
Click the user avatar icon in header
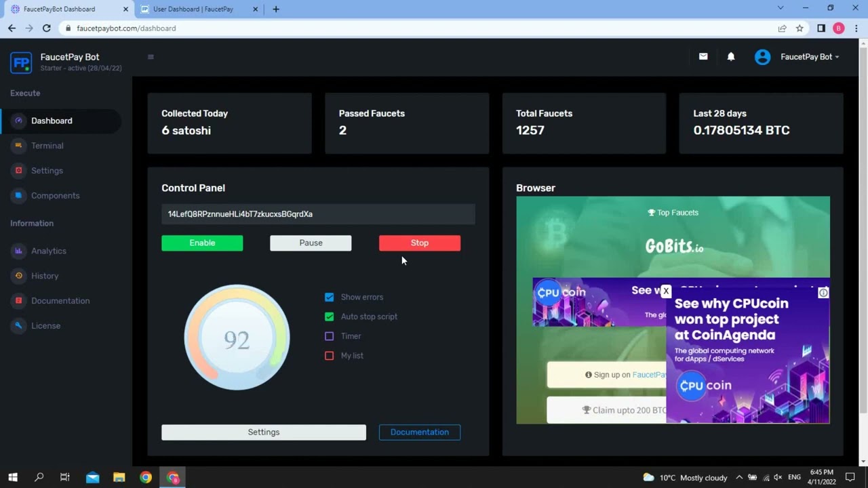763,57
